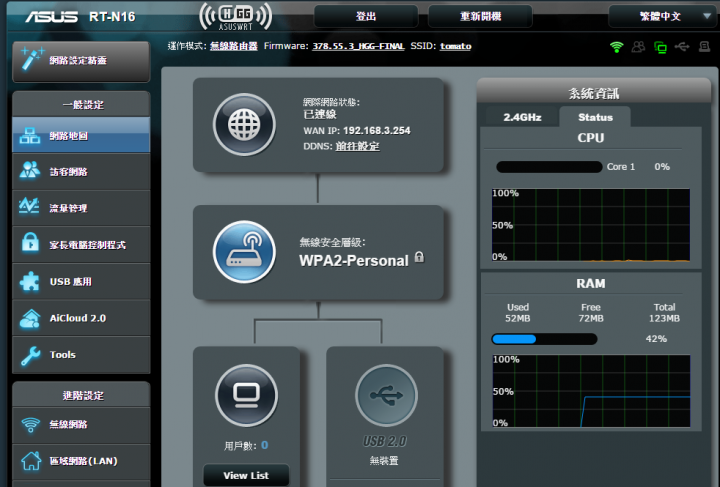Click the WPA2-Personal security level text
The width and height of the screenshot is (720, 487).
click(x=354, y=261)
